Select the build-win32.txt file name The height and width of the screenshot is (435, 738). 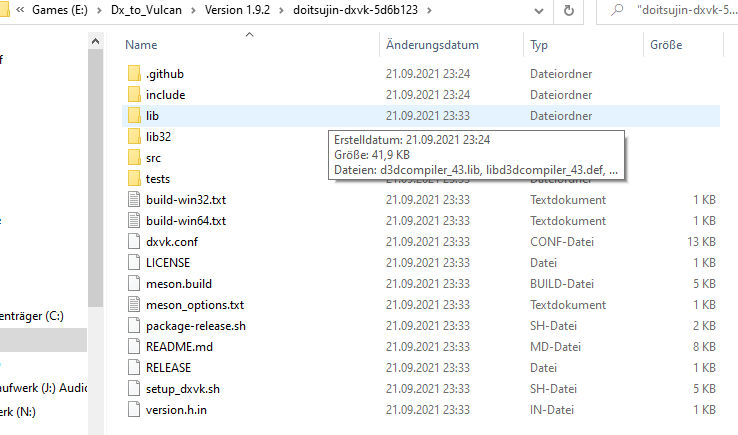point(186,200)
